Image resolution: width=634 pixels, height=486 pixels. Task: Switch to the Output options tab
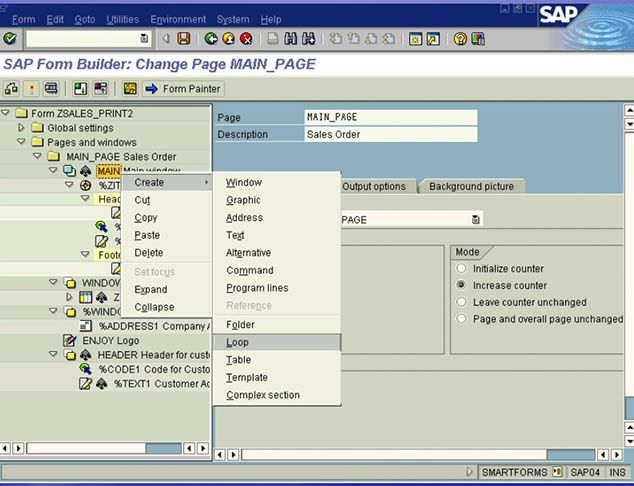coord(374,186)
